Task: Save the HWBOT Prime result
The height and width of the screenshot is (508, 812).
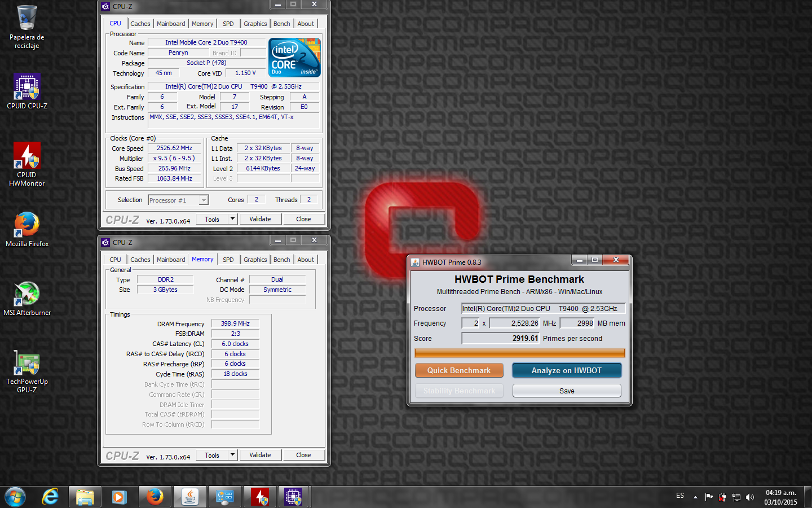Action: [x=567, y=391]
